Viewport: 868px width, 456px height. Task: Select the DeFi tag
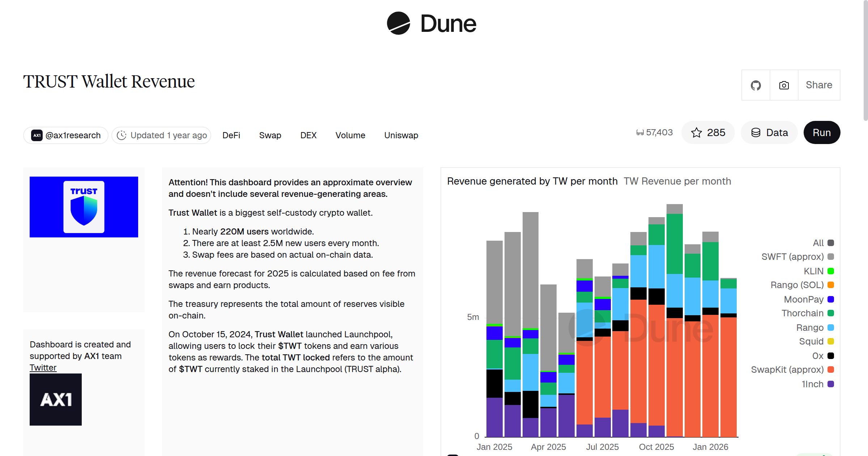[x=231, y=135]
